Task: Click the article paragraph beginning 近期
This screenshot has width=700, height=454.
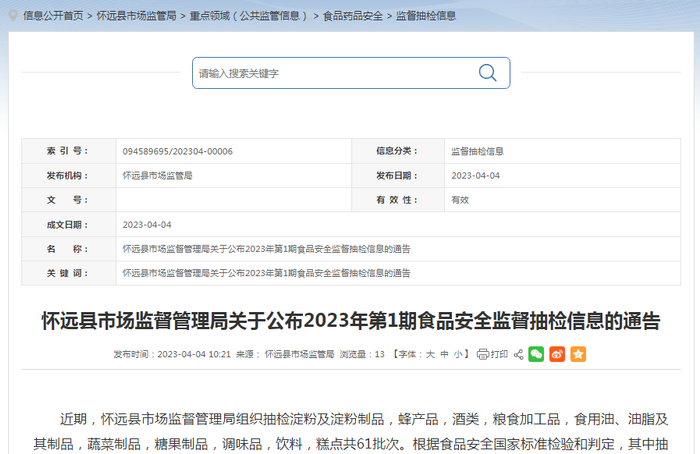Action: click(x=351, y=432)
